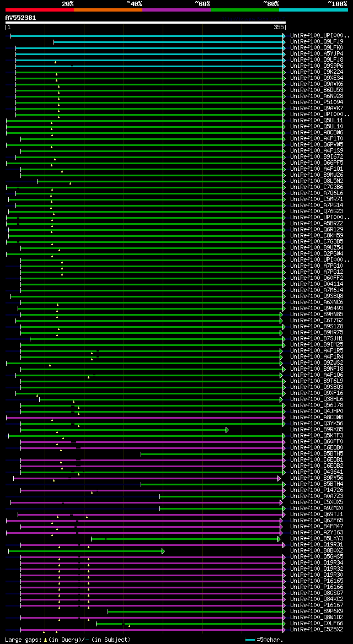Open the UniRef100_B9I672 hit

point(317,156)
